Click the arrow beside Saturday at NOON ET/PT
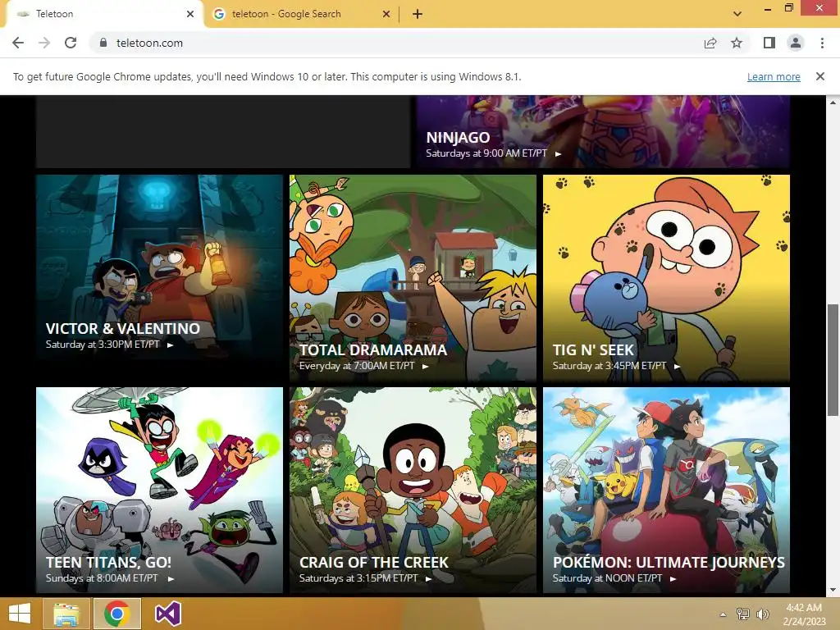The image size is (840, 630). (x=673, y=579)
